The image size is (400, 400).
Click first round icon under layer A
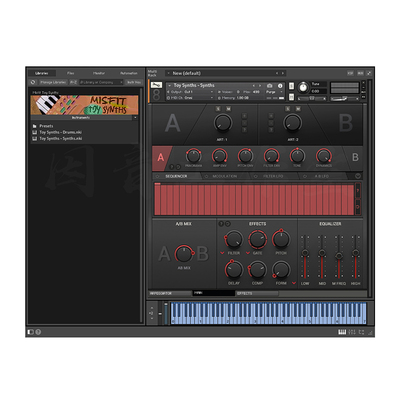pyautogui.click(x=172, y=166)
